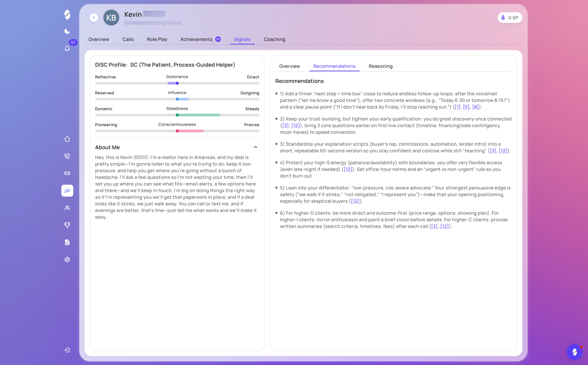This screenshot has width=588, height=365.
Task: Select the trophy Achievements icon
Action: 67,225
